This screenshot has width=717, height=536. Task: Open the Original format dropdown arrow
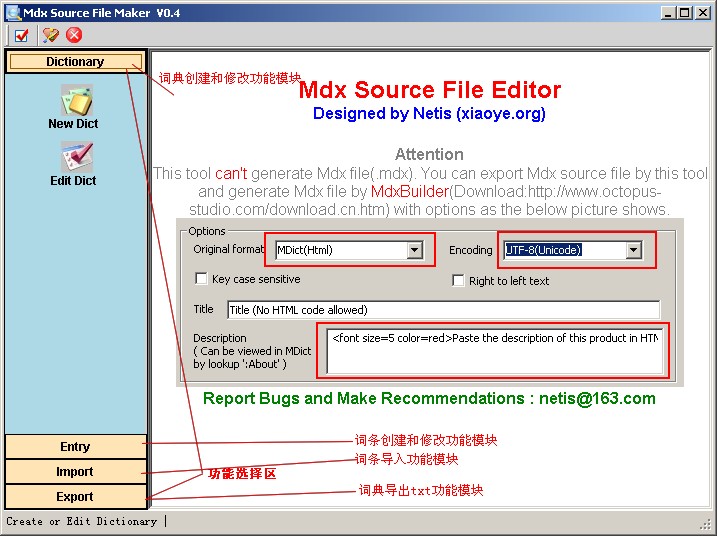[x=414, y=250]
